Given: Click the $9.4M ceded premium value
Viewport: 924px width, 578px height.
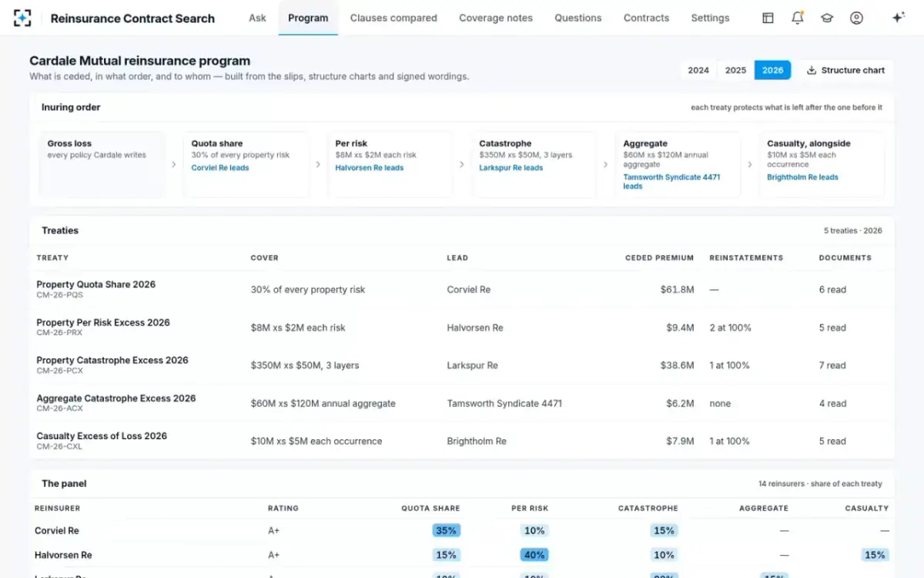Looking at the screenshot, I should 680,328.
